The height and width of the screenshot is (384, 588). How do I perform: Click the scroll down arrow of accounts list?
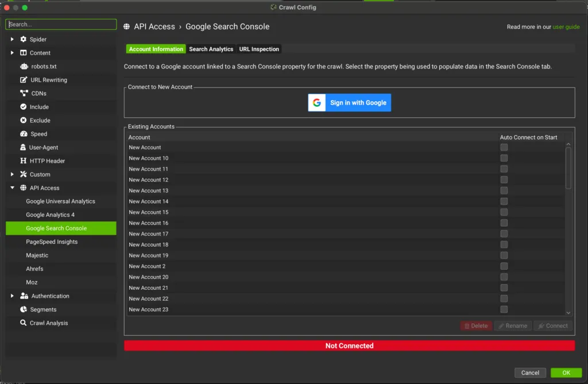pyautogui.click(x=568, y=313)
